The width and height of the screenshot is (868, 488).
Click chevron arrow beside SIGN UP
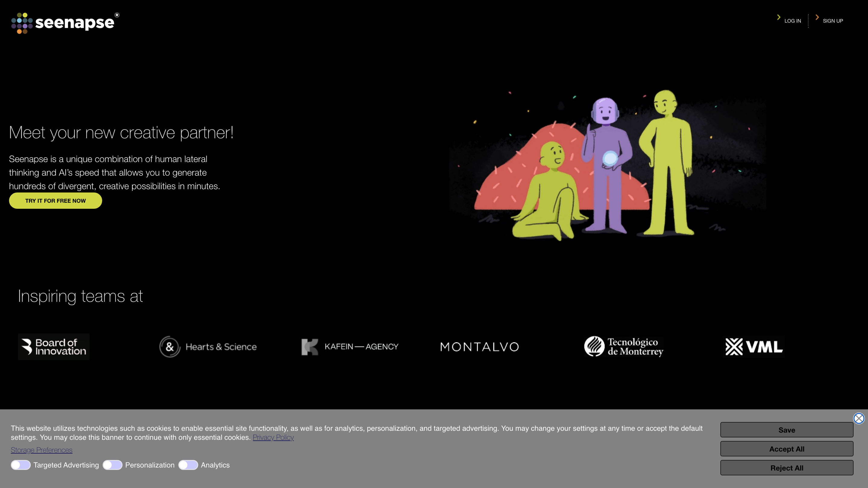coord(817,17)
